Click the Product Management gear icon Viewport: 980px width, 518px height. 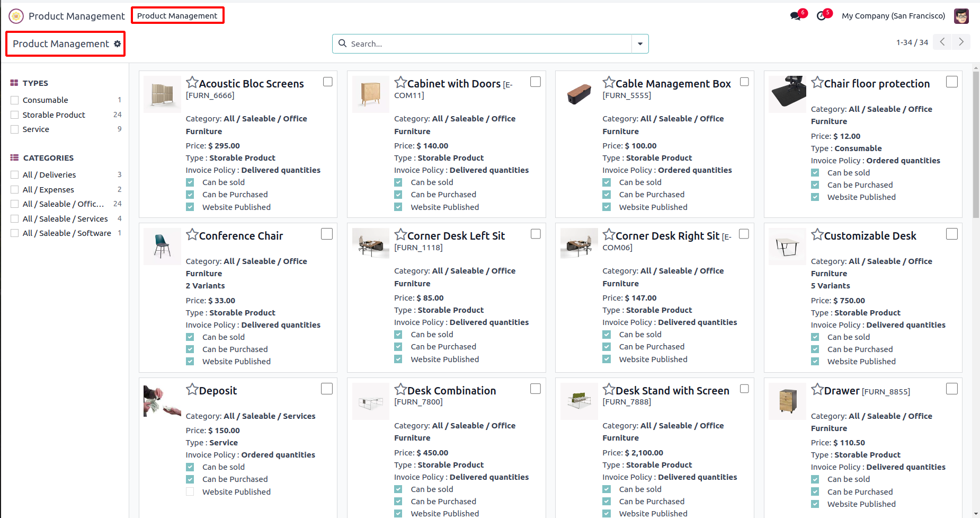117,43
